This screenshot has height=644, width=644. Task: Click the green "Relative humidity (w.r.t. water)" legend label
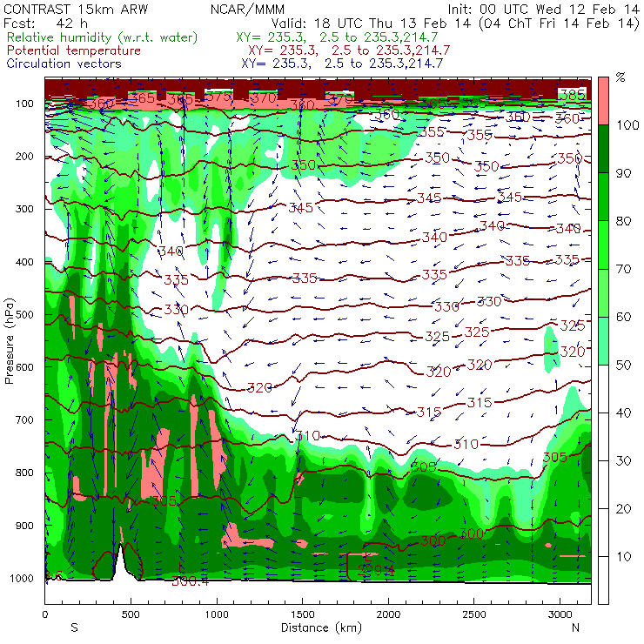click(103, 37)
